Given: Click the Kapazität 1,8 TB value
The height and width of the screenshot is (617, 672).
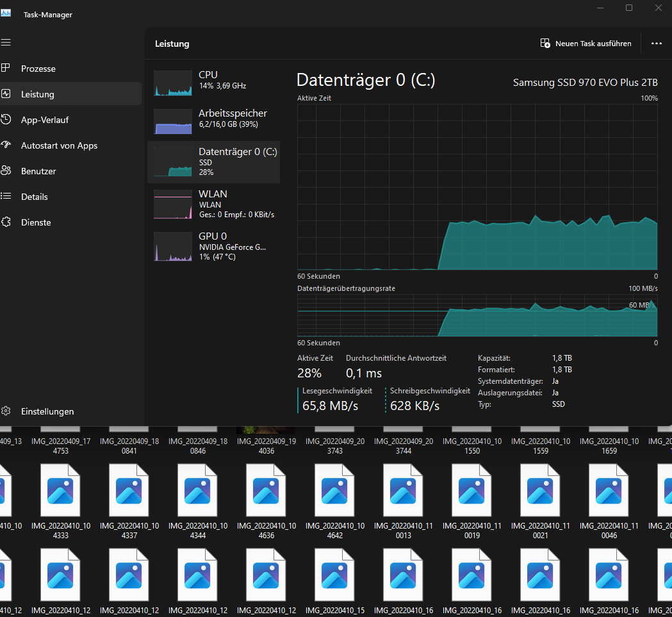Looking at the screenshot, I should 562,358.
